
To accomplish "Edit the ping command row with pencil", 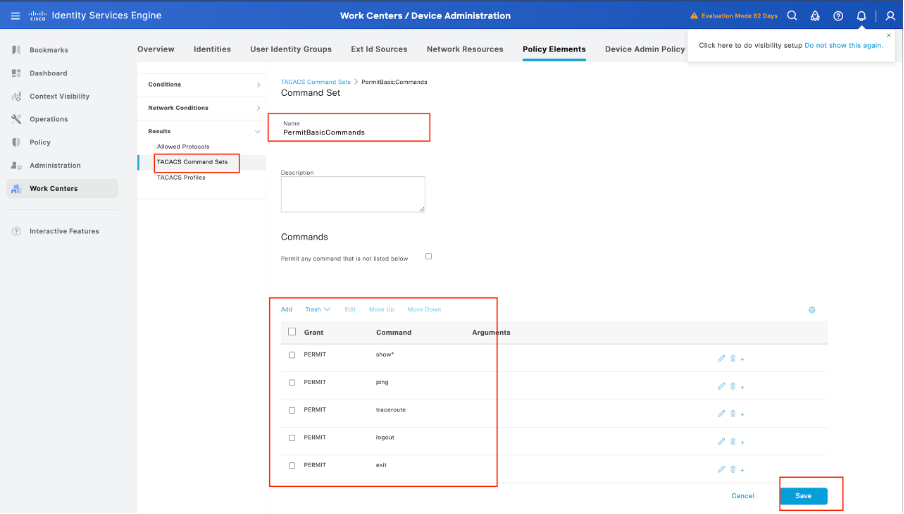I will pyautogui.click(x=721, y=386).
